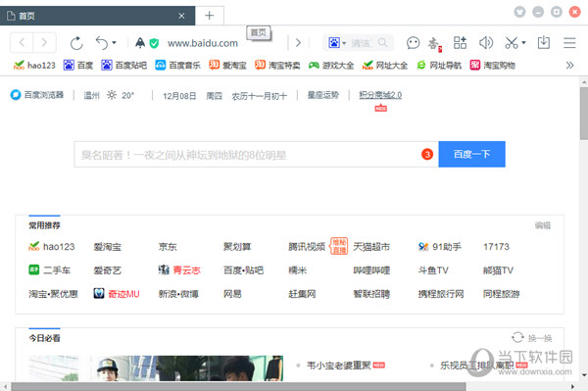
Task: Click 换一换 refresh in 今日必看
Action: pos(532,338)
